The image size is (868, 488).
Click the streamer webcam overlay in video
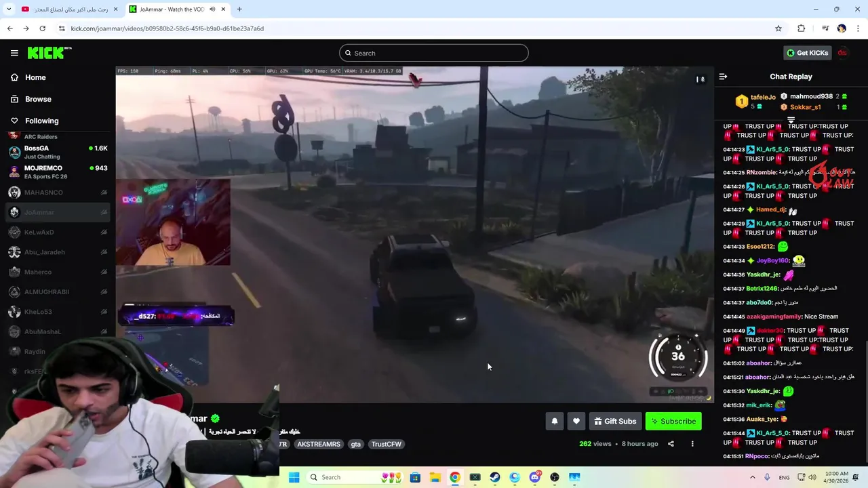coord(173,222)
